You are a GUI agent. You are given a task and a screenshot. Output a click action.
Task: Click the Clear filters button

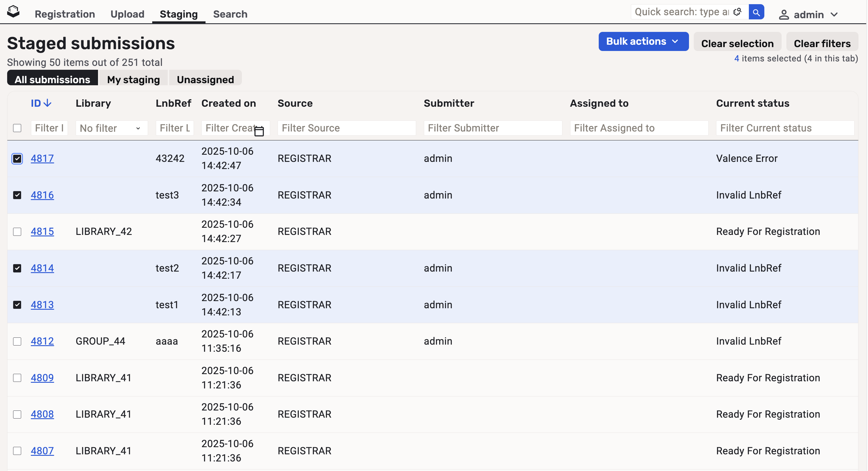[x=822, y=44]
